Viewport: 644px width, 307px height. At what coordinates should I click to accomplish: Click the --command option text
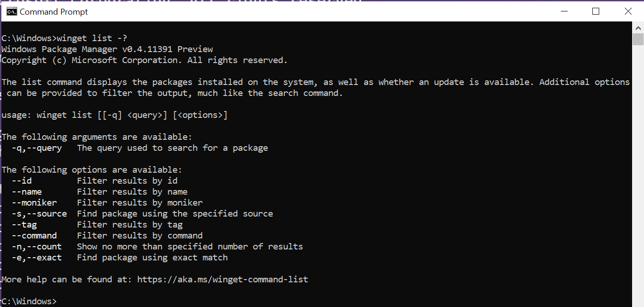coord(34,235)
